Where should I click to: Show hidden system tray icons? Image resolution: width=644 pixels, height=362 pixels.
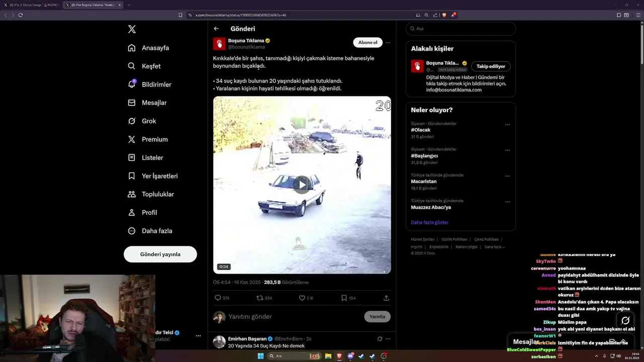pos(596,356)
